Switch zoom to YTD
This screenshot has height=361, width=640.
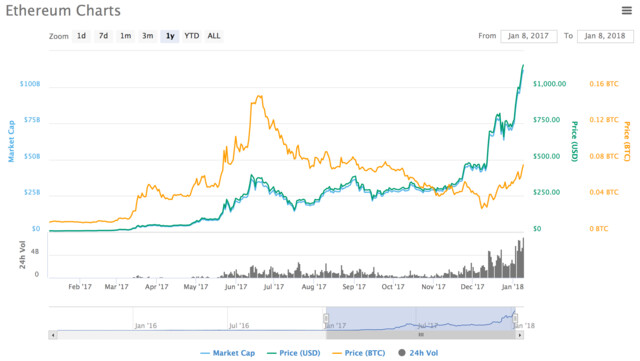point(192,36)
